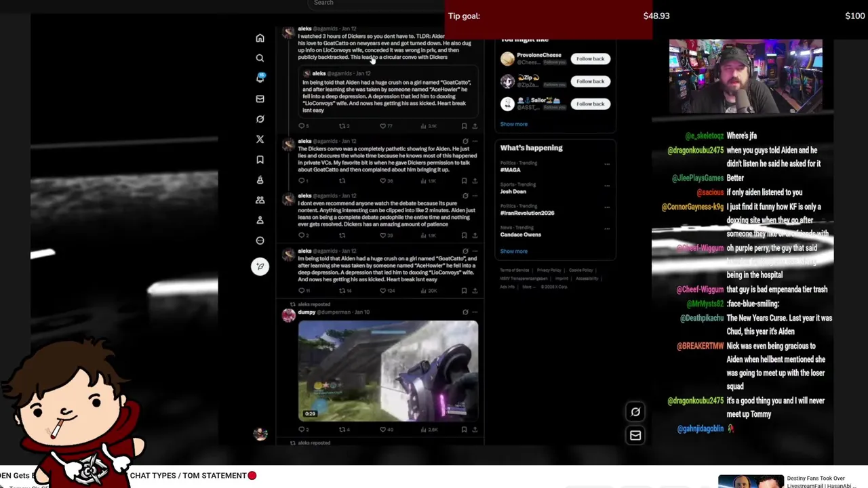Expand Show more under follow suggestions
Image resolution: width=868 pixels, height=488 pixels.
513,124
